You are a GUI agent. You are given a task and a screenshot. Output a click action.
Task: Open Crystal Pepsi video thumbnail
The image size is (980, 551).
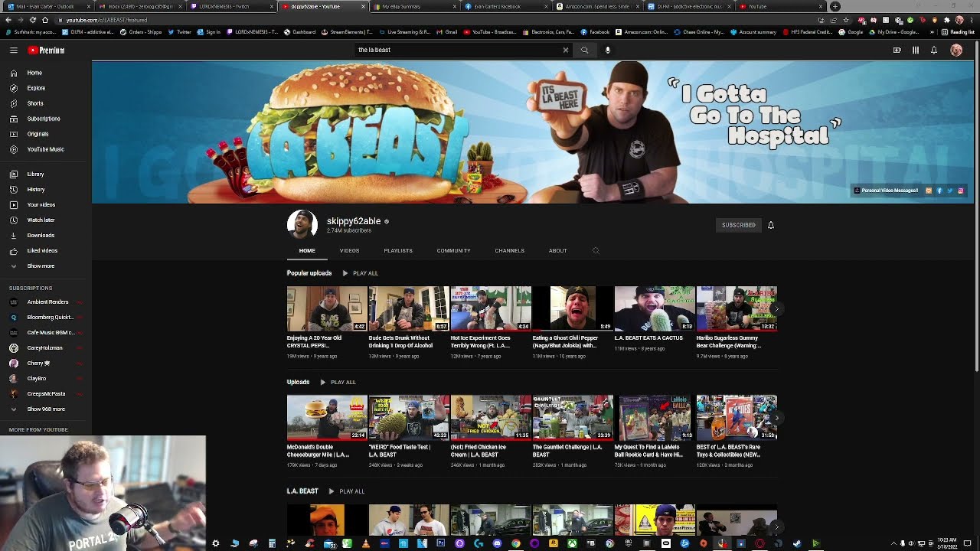click(x=327, y=308)
